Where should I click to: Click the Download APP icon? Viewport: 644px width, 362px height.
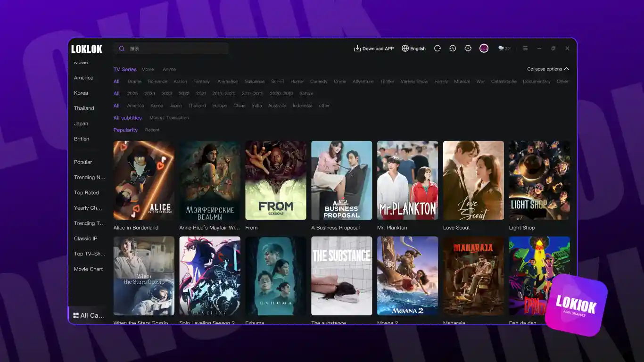357,49
